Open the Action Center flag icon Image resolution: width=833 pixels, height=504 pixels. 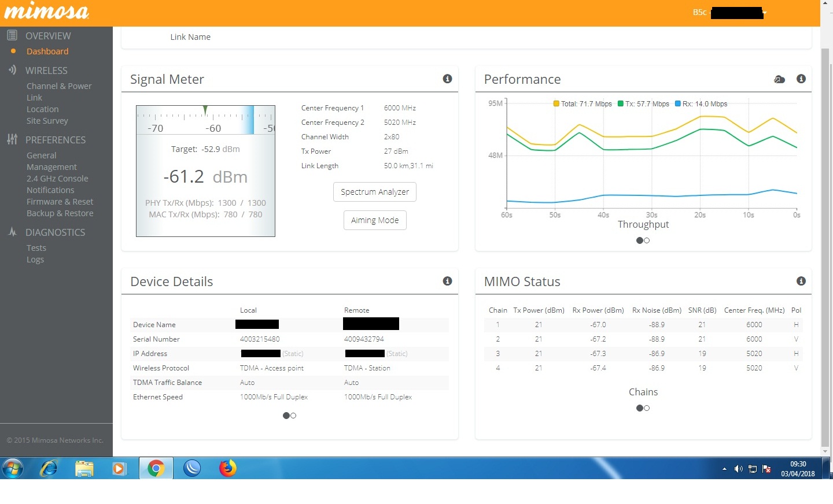coord(767,469)
